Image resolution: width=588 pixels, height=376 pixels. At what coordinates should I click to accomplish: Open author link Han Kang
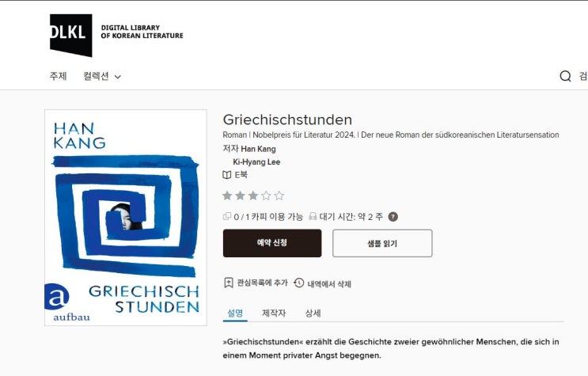(x=258, y=149)
